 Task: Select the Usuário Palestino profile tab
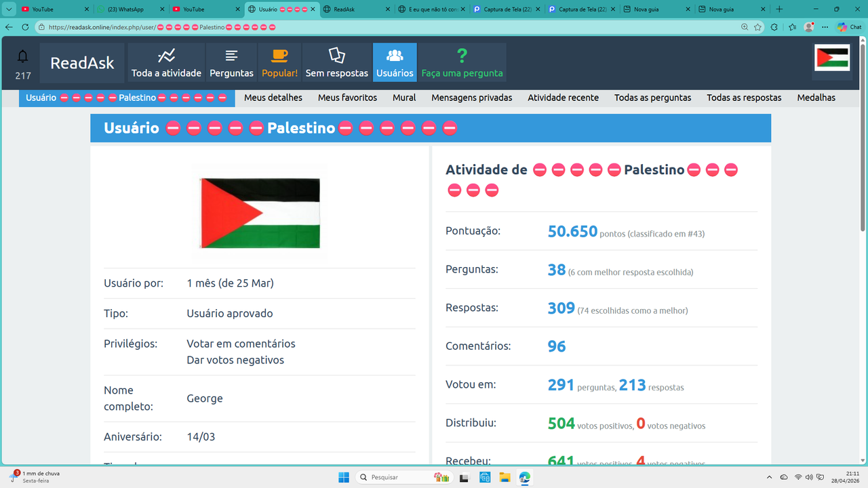pyautogui.click(x=127, y=98)
